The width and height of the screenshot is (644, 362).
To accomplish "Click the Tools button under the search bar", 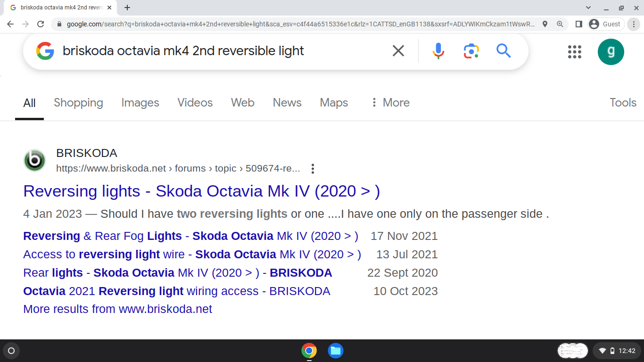I will click(x=623, y=103).
